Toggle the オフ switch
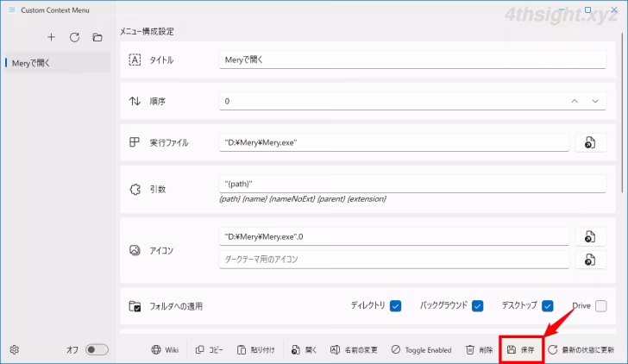Screen dimensions: 628x364 click(x=97, y=349)
